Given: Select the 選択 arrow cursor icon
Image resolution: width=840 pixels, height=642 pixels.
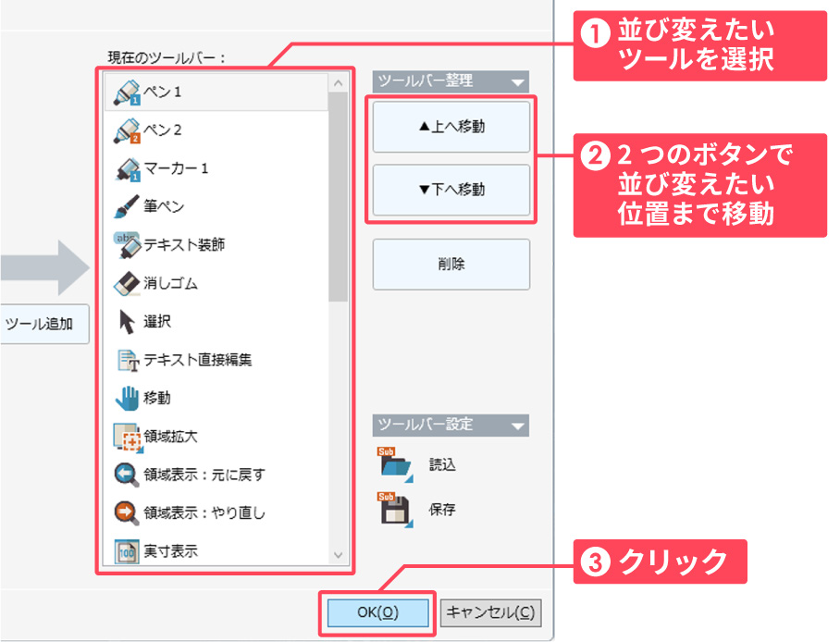Looking at the screenshot, I should [127, 322].
